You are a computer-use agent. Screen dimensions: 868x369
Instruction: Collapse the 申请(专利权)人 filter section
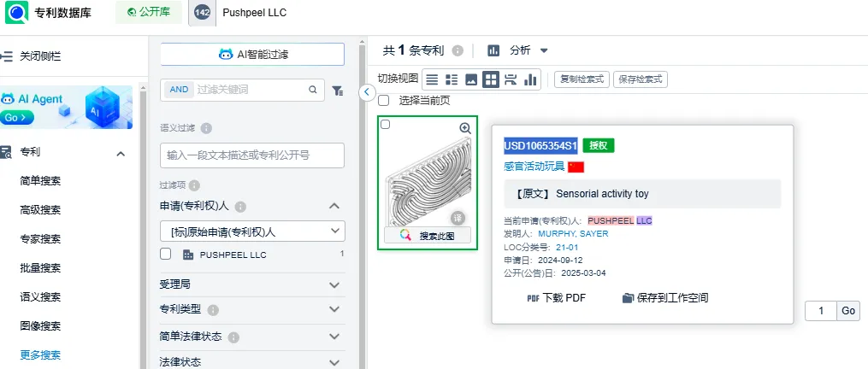click(334, 207)
